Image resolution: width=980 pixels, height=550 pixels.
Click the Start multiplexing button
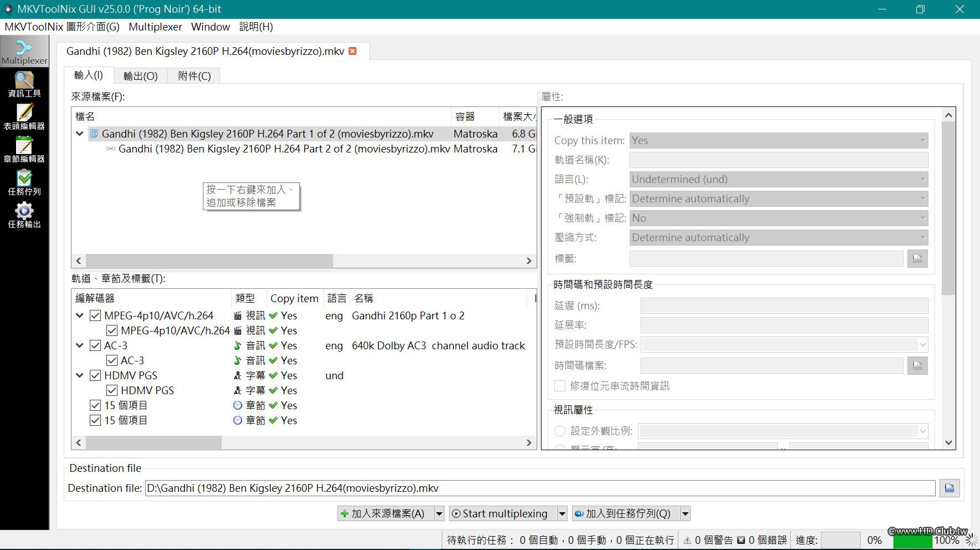[503, 513]
